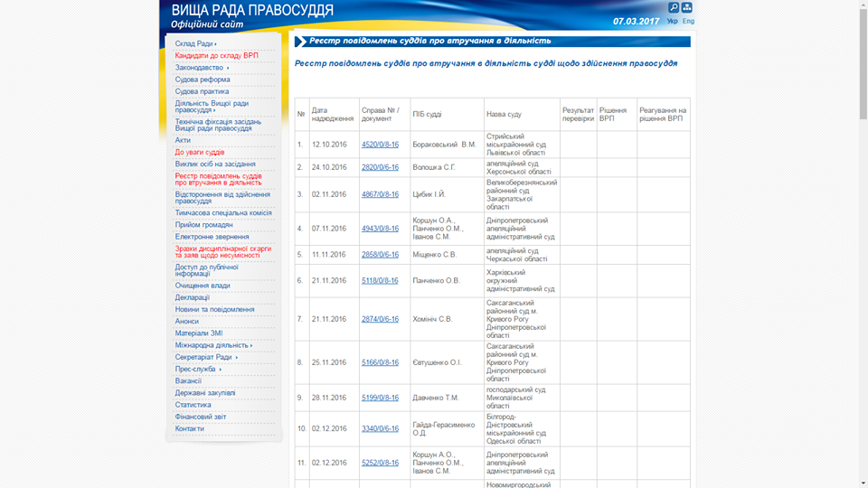Click the search magnifier icon in header
This screenshot has width=868, height=488.
click(x=674, y=7)
